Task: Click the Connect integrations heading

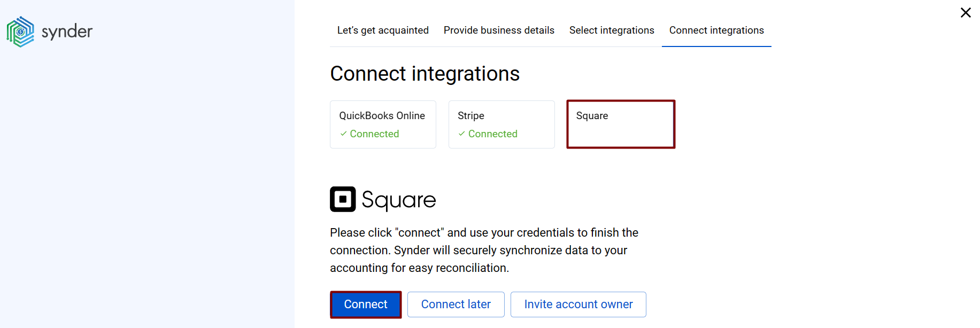Action: 425,73
